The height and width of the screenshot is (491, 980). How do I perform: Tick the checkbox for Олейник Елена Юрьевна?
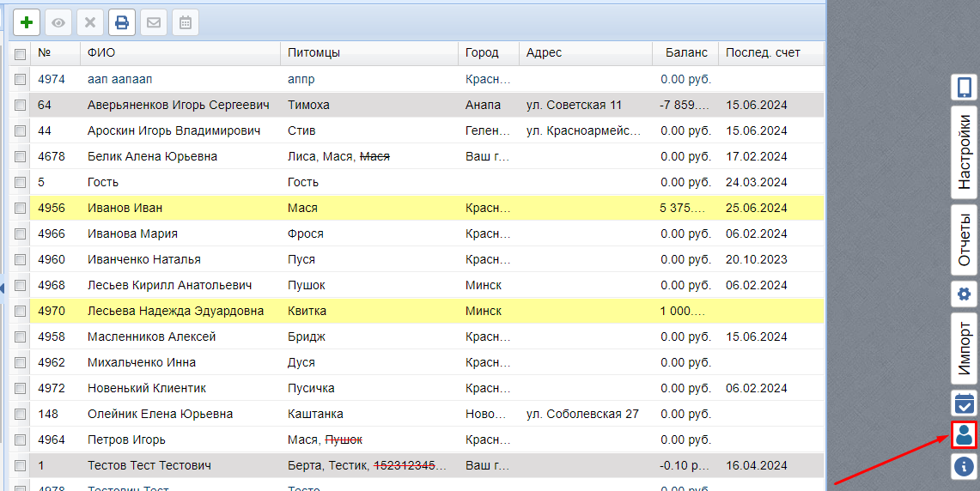(x=20, y=414)
